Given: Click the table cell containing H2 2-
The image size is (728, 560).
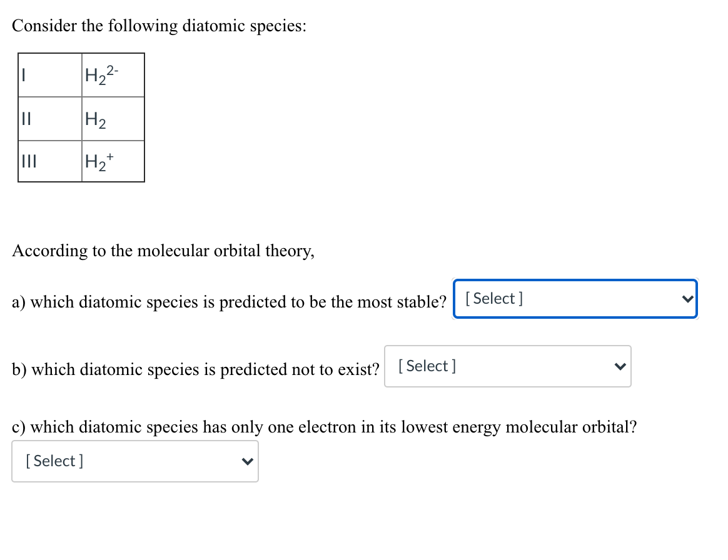Looking at the screenshot, I should (x=113, y=75).
